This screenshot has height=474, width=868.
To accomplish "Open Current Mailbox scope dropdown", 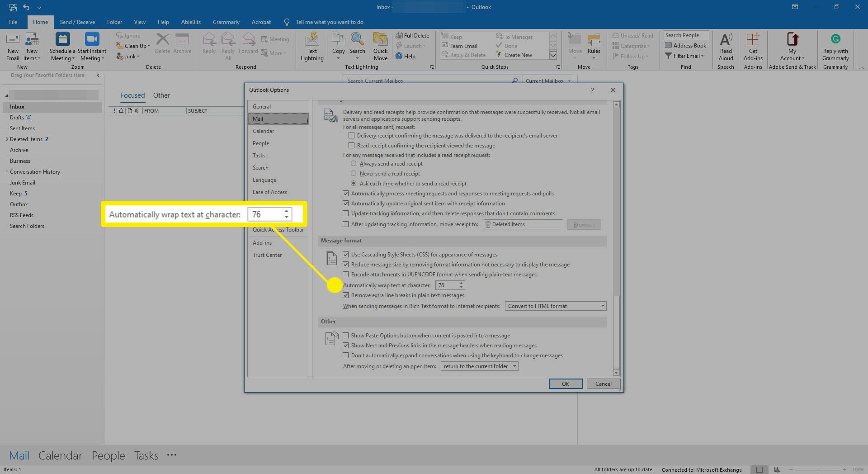I will click(547, 81).
